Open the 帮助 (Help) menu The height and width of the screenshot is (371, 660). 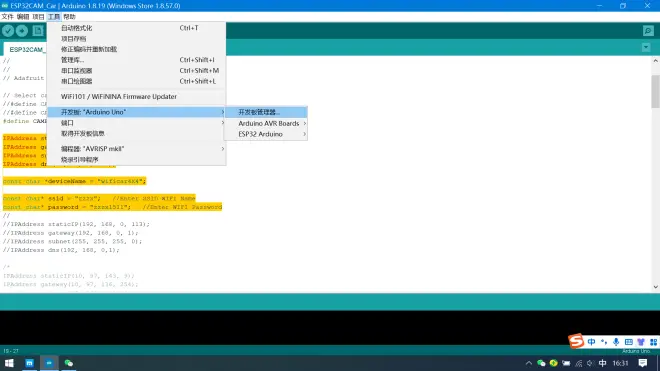(69, 17)
